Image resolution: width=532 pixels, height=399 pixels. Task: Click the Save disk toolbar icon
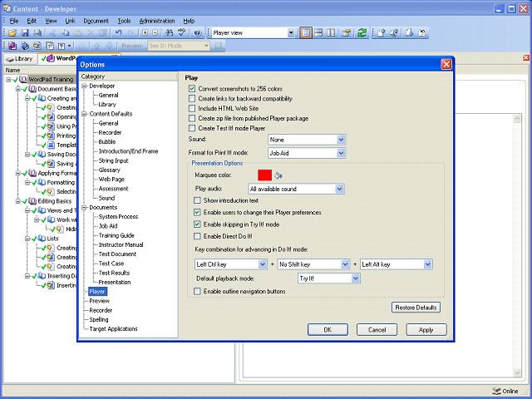pos(25,33)
